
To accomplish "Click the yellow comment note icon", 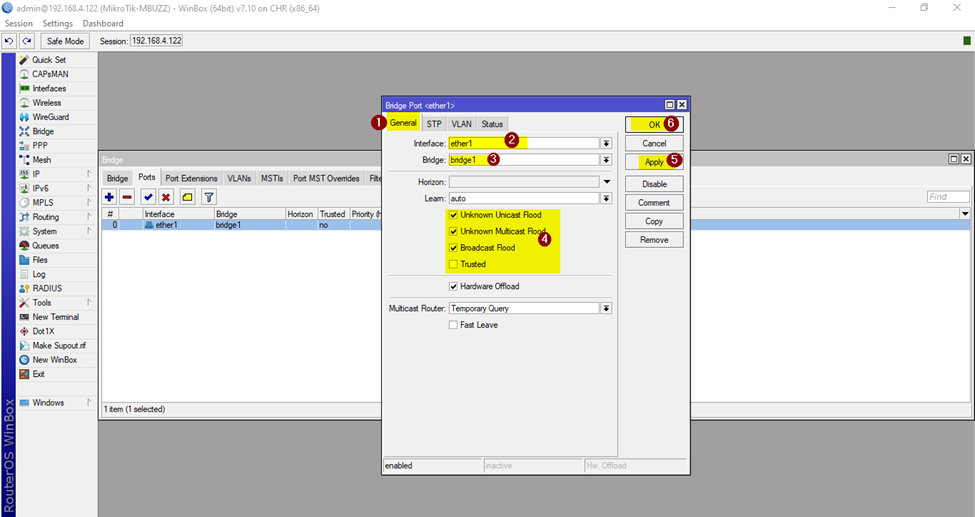I will (187, 197).
